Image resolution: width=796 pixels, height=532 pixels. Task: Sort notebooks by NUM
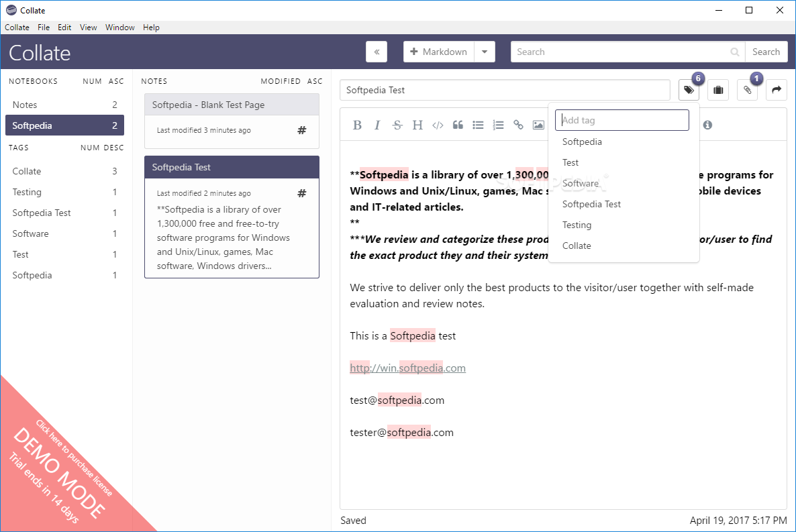pyautogui.click(x=92, y=81)
